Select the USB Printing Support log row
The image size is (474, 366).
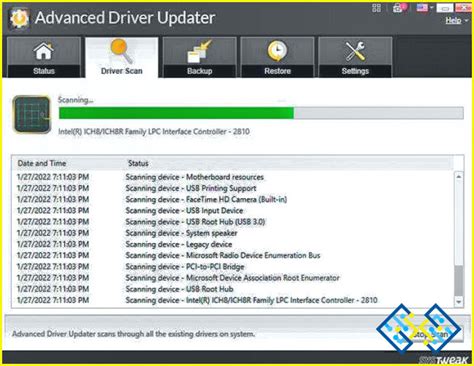[233, 188]
